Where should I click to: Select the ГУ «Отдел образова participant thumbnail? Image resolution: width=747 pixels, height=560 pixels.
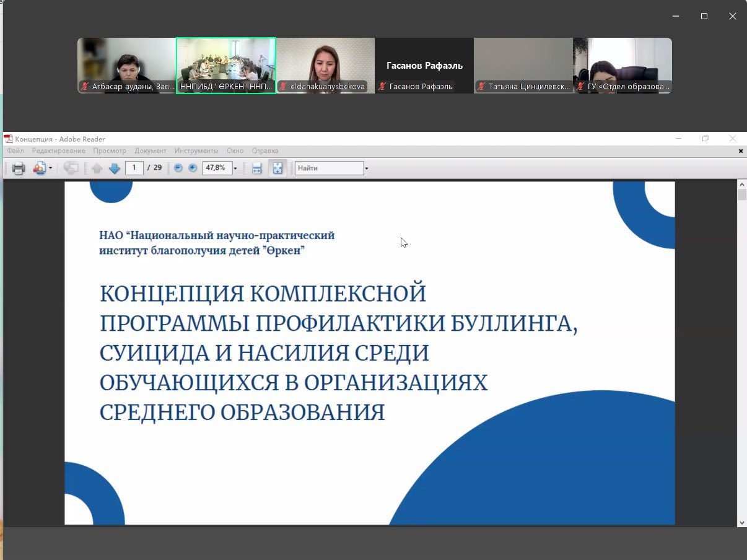[622, 66]
